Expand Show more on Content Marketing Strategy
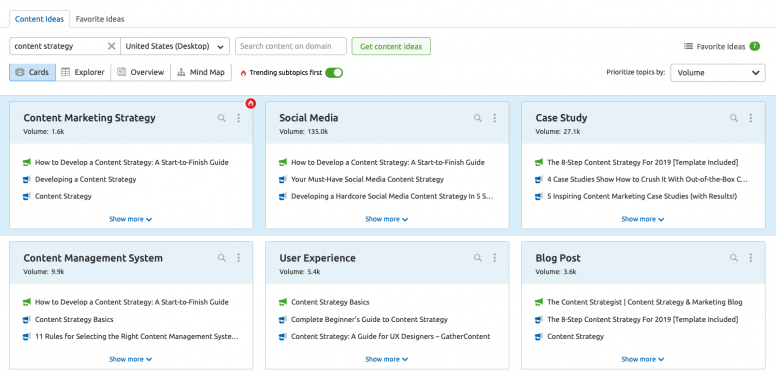This screenshot has height=379, width=776. [x=131, y=219]
